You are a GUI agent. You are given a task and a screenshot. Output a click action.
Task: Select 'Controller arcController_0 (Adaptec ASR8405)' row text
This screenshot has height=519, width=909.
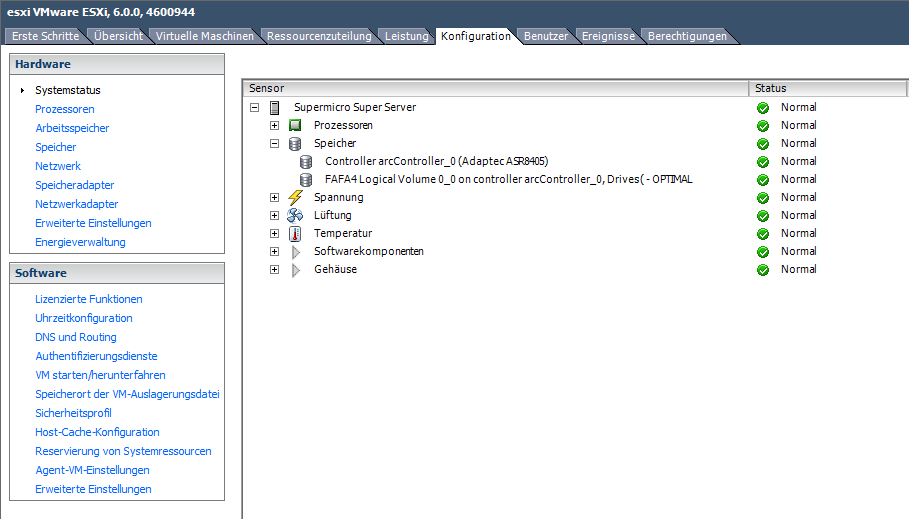(x=437, y=161)
